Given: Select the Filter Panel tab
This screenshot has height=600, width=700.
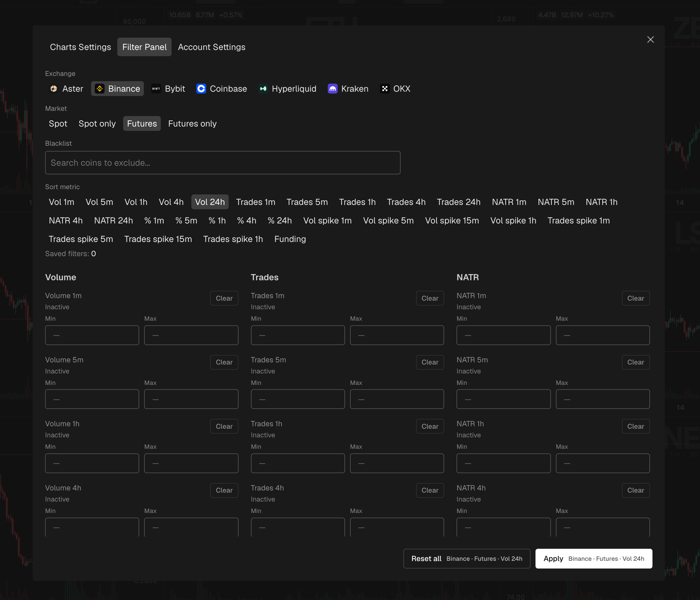Looking at the screenshot, I should click(144, 47).
